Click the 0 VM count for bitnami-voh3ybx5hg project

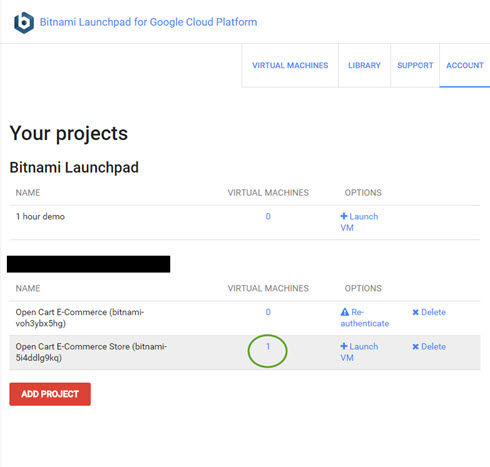(x=268, y=312)
